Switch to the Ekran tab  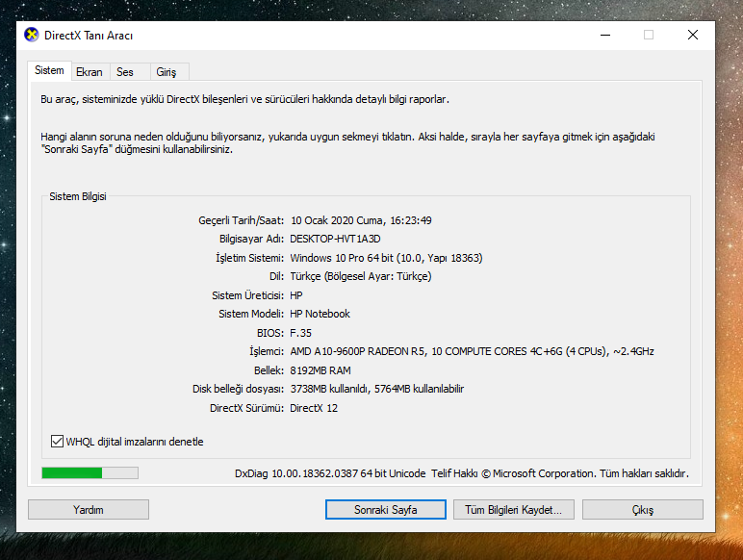click(90, 72)
